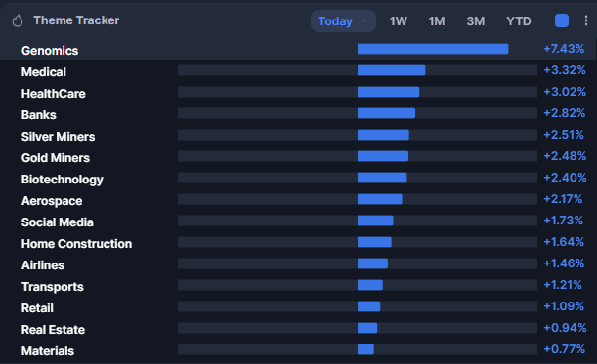This screenshot has height=364, width=597.
Task: Switch to the 3M timeframe
Action: click(x=476, y=21)
